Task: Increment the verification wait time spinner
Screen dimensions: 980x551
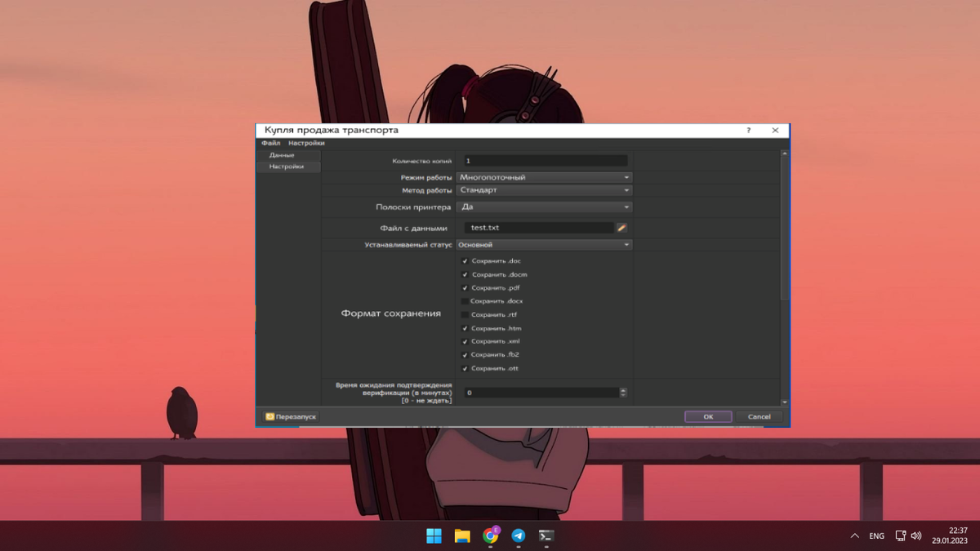Action: (623, 390)
